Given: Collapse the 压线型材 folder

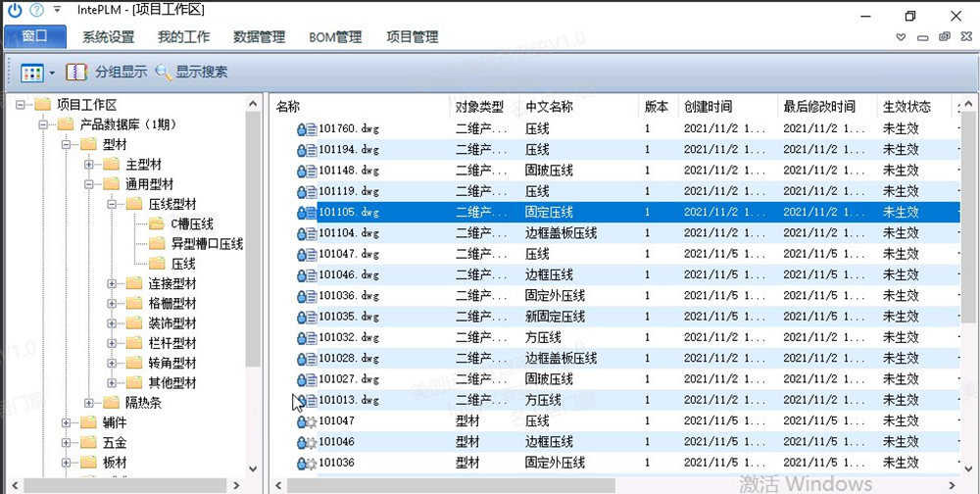Looking at the screenshot, I should 112,204.
